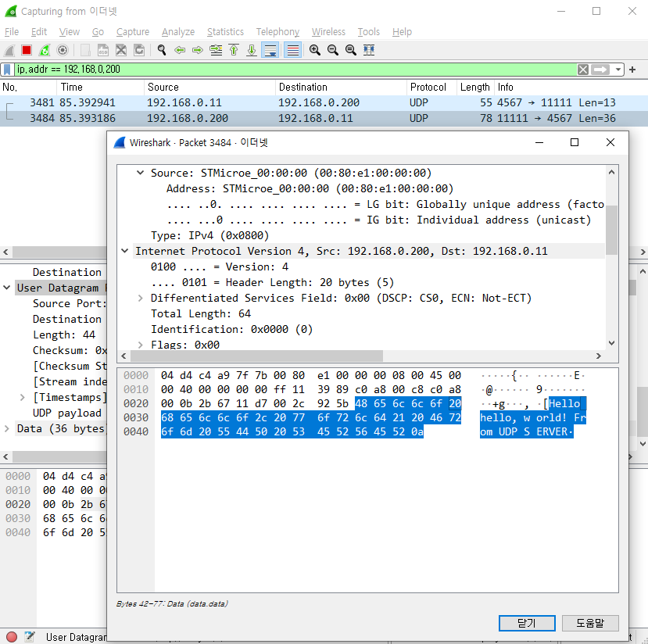Open the Tools menu

click(x=369, y=32)
